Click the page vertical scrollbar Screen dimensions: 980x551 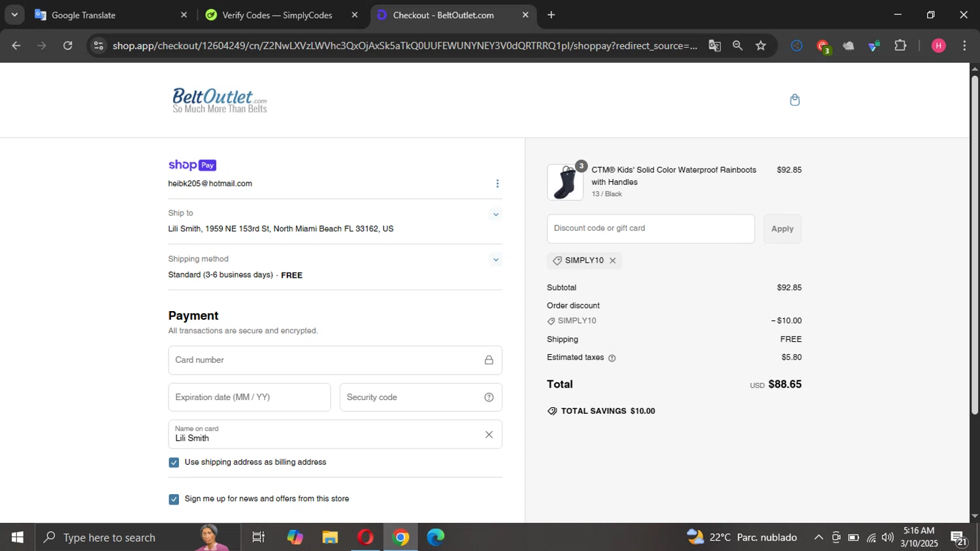[x=975, y=245]
